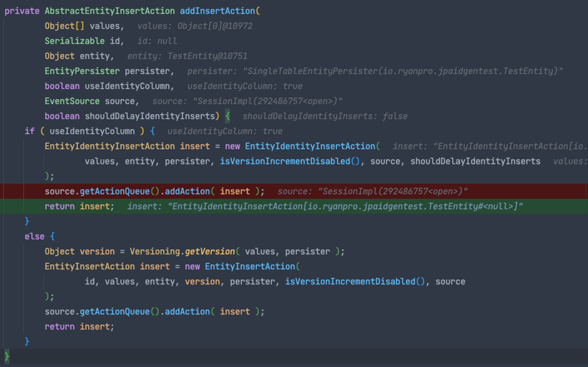This screenshot has height=367, width=588.
Task: Click the EventSource parameter type
Action: (x=72, y=101)
